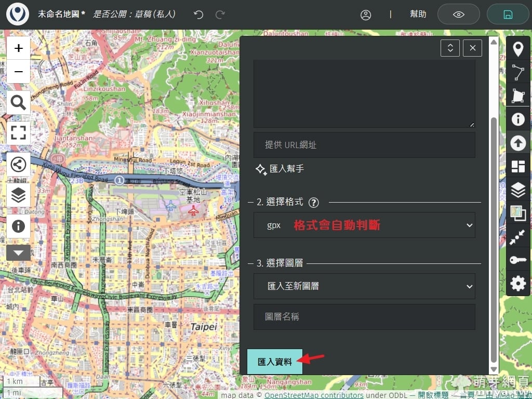Click the map search magnifier icon
The image size is (532, 399).
[18, 103]
